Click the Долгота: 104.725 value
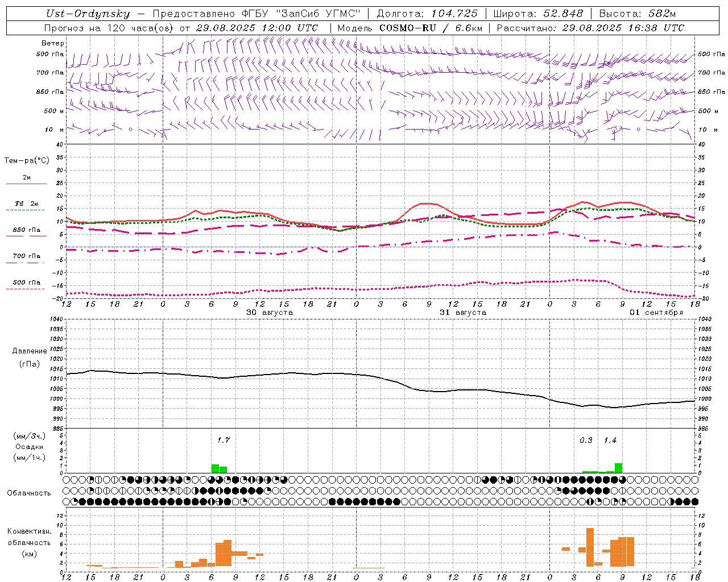Viewport: 728px width, 582px height. tap(427, 14)
